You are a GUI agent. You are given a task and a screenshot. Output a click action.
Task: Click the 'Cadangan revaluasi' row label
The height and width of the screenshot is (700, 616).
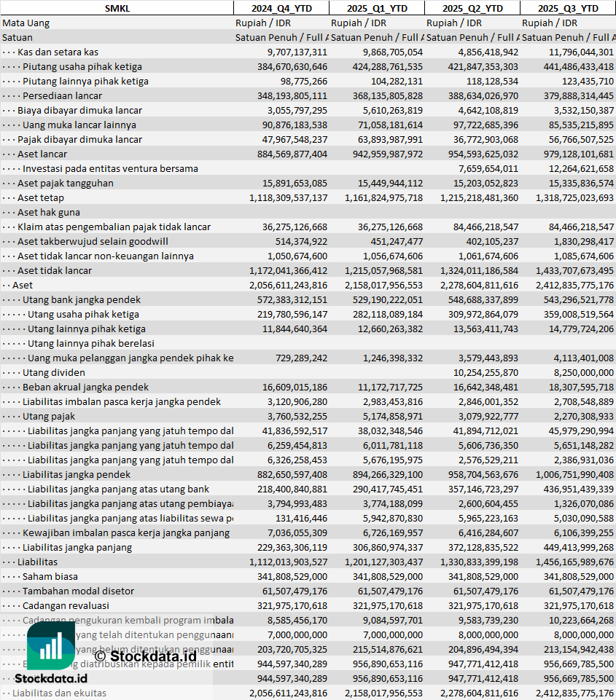[66, 606]
